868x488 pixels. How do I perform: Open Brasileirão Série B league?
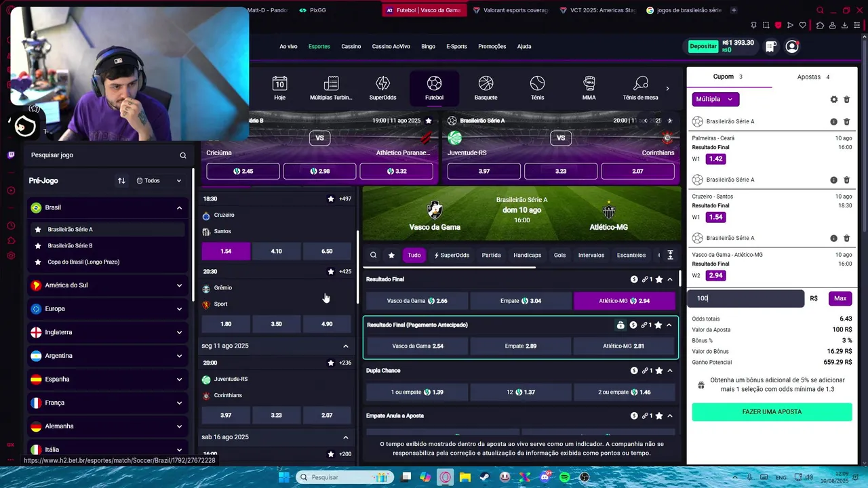click(x=70, y=246)
